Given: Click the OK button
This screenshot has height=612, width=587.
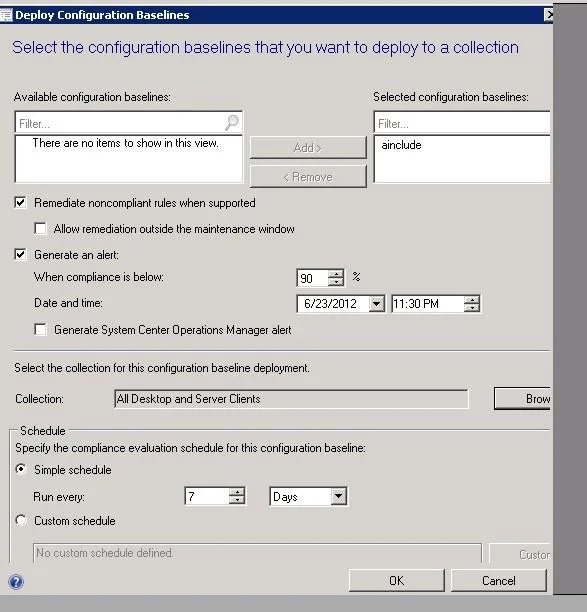Looking at the screenshot, I should [397, 581].
